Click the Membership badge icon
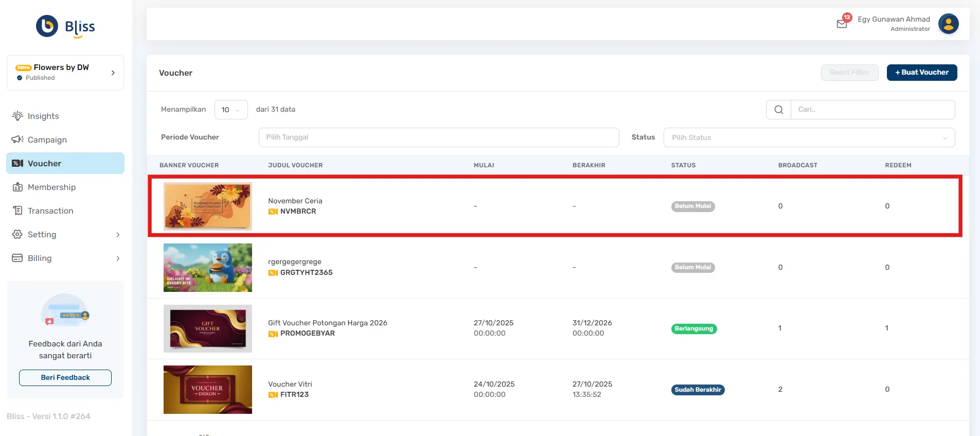Viewport: 980px width, 436px height. pyautogui.click(x=17, y=187)
